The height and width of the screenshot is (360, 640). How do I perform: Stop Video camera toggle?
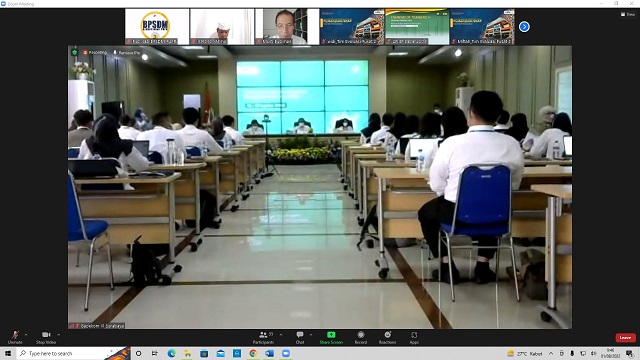(x=46, y=337)
